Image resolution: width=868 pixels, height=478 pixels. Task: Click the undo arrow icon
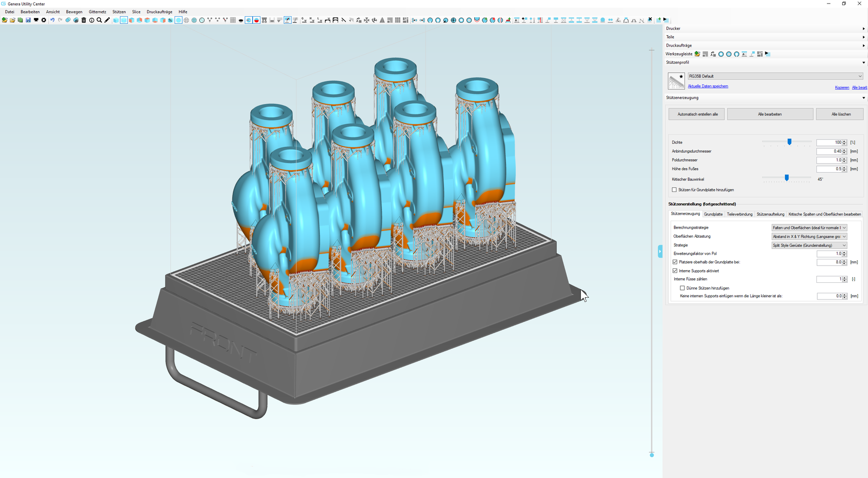click(x=52, y=20)
